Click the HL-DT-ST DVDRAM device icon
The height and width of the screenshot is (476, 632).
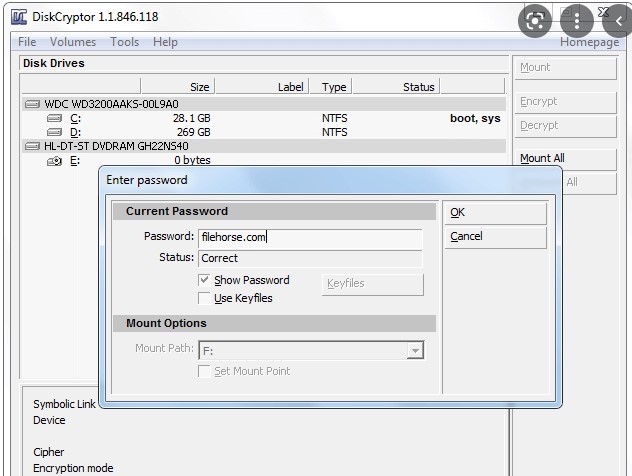tap(32, 146)
